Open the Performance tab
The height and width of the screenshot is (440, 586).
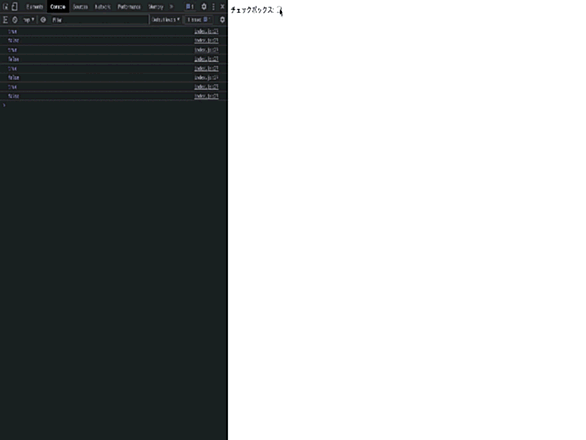[129, 7]
